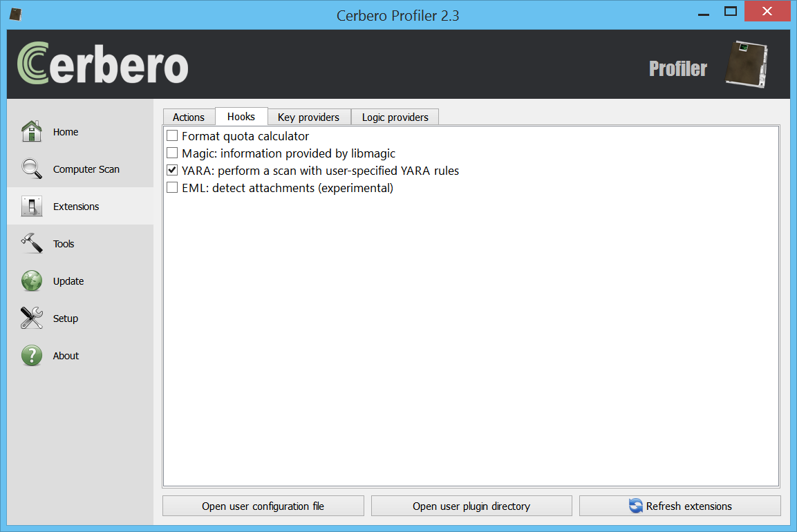
Task: Open the Computer Scan section label
Action: click(86, 169)
